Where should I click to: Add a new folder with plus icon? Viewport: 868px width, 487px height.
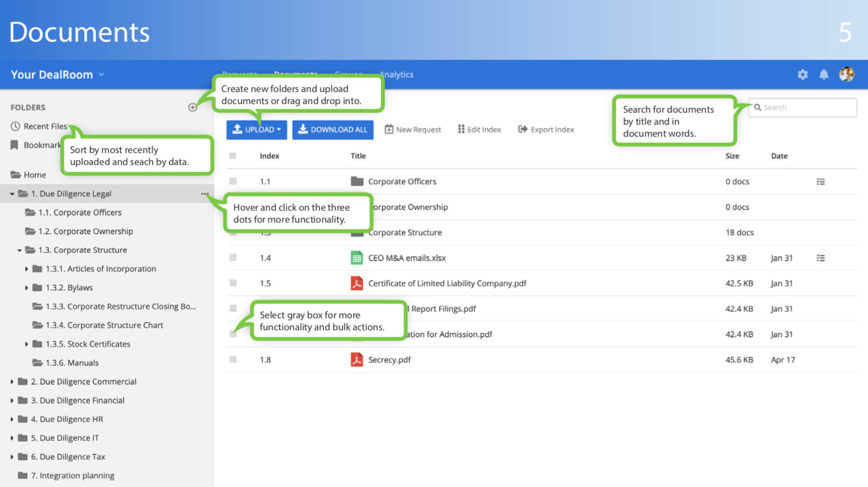[193, 107]
